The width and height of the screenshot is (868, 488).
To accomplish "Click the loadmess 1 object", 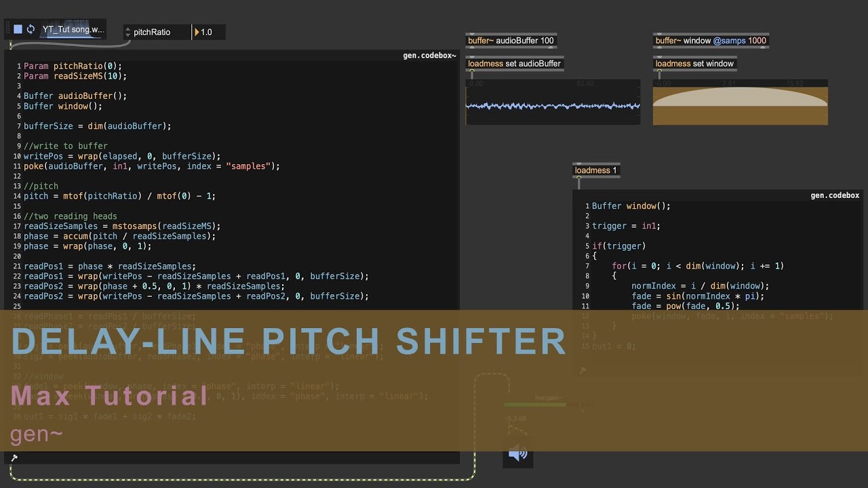I will pos(596,170).
